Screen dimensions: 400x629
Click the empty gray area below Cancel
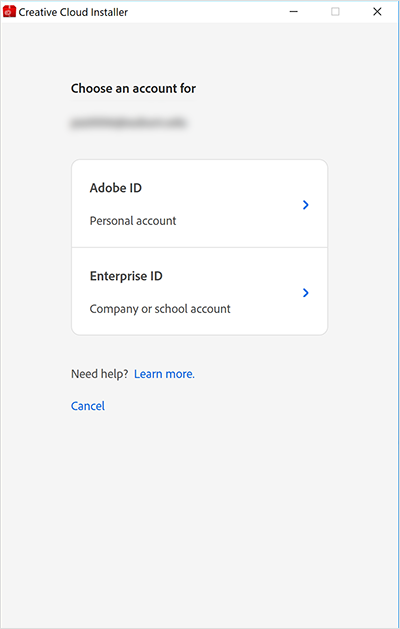pos(200,521)
